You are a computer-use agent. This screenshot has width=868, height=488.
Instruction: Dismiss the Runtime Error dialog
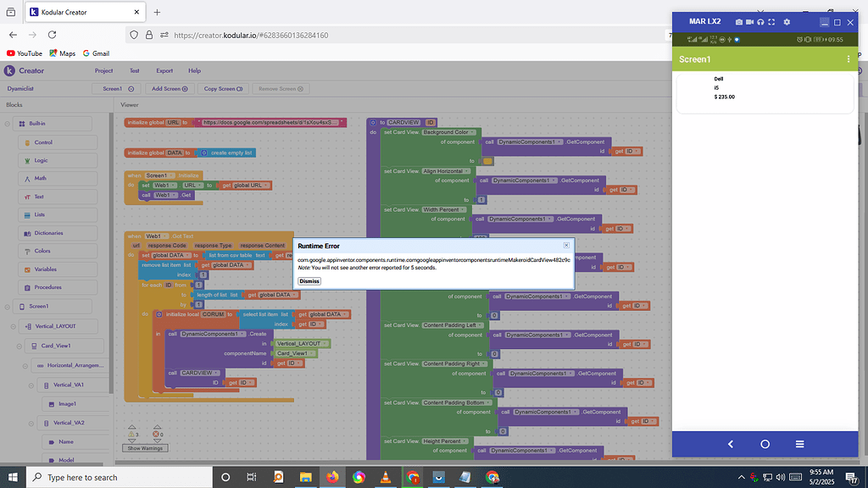click(309, 281)
